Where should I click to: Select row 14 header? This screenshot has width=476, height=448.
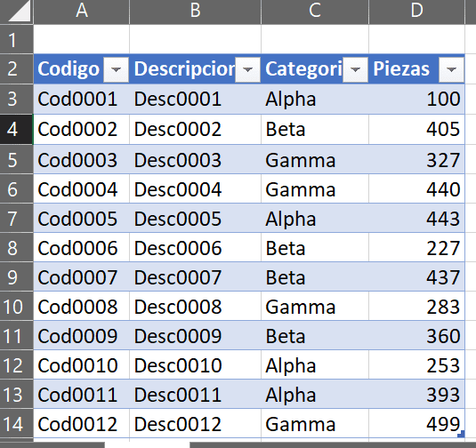coord(16,424)
